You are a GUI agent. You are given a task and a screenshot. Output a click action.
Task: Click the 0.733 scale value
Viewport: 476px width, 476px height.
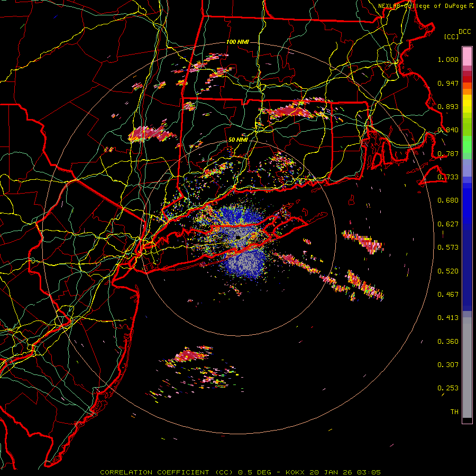click(x=448, y=177)
